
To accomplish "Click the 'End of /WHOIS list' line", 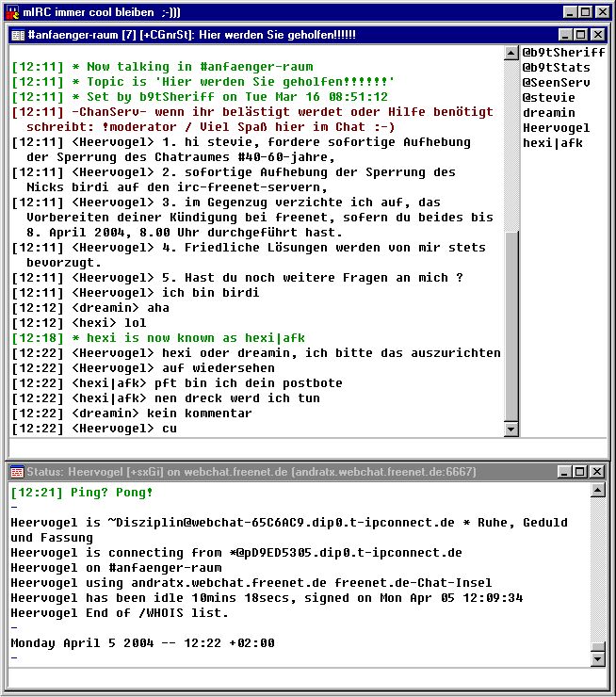I will 120,613.
